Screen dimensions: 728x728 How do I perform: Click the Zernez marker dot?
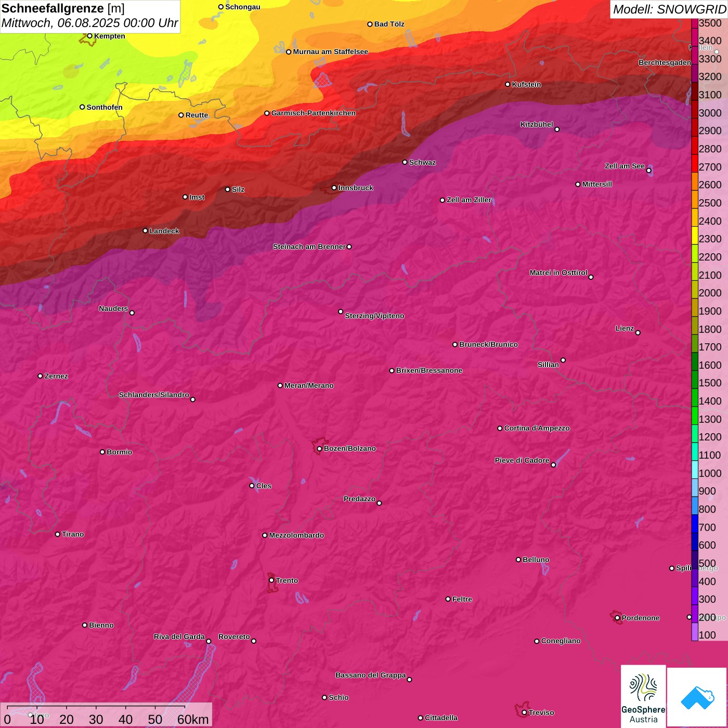click(x=41, y=376)
